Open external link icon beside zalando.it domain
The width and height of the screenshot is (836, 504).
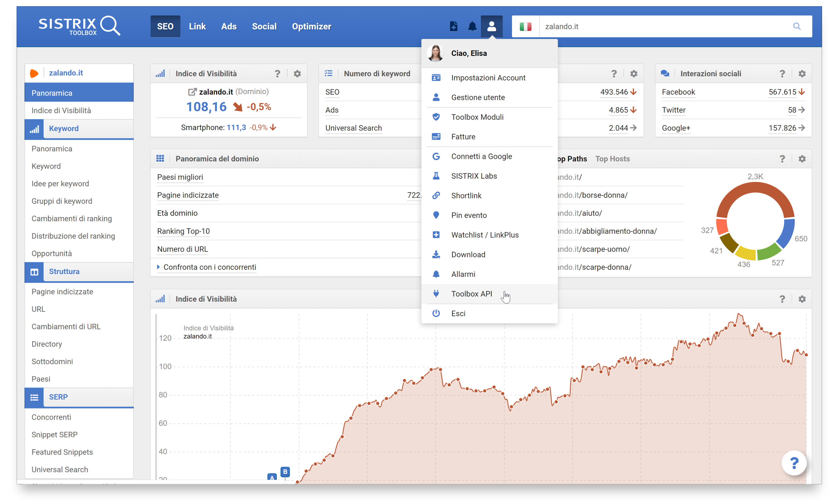(x=192, y=92)
